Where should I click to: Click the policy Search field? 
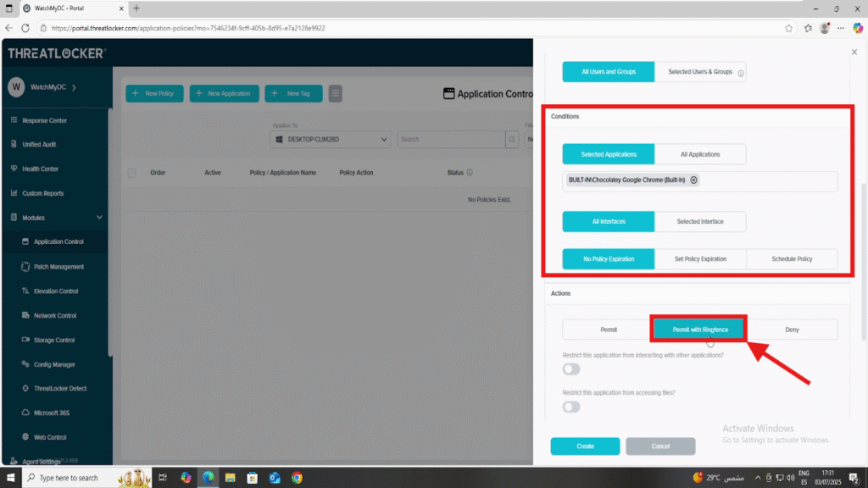tap(451, 140)
